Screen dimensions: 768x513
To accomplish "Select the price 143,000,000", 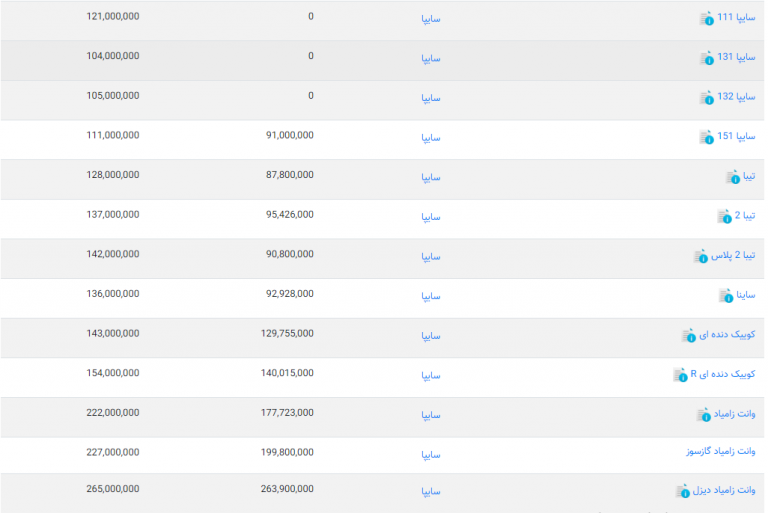I will point(113,334).
